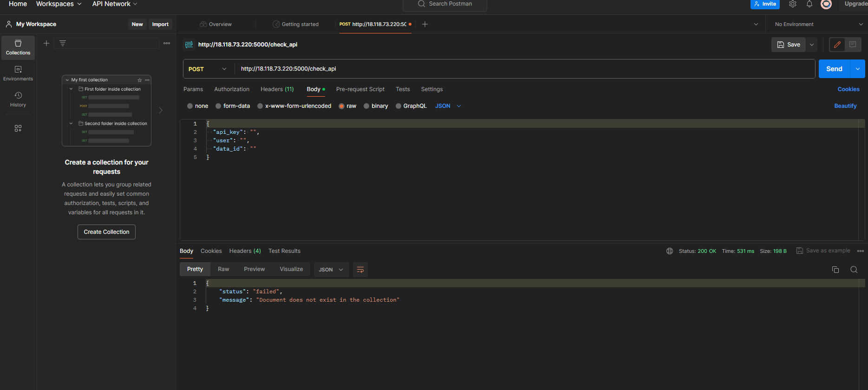Switch to edit mode pencil icon
Viewport: 868px width, 390px height.
(837, 45)
